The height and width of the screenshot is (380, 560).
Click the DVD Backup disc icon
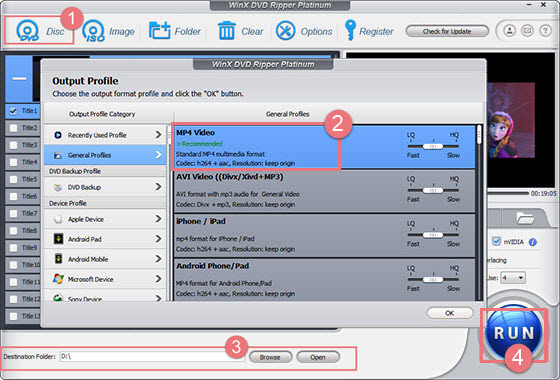click(x=58, y=187)
